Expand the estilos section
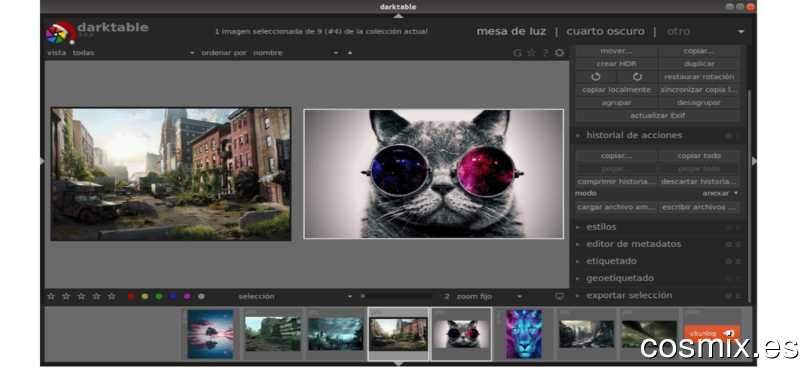This screenshot has height=367, width=800. pyautogui.click(x=578, y=228)
